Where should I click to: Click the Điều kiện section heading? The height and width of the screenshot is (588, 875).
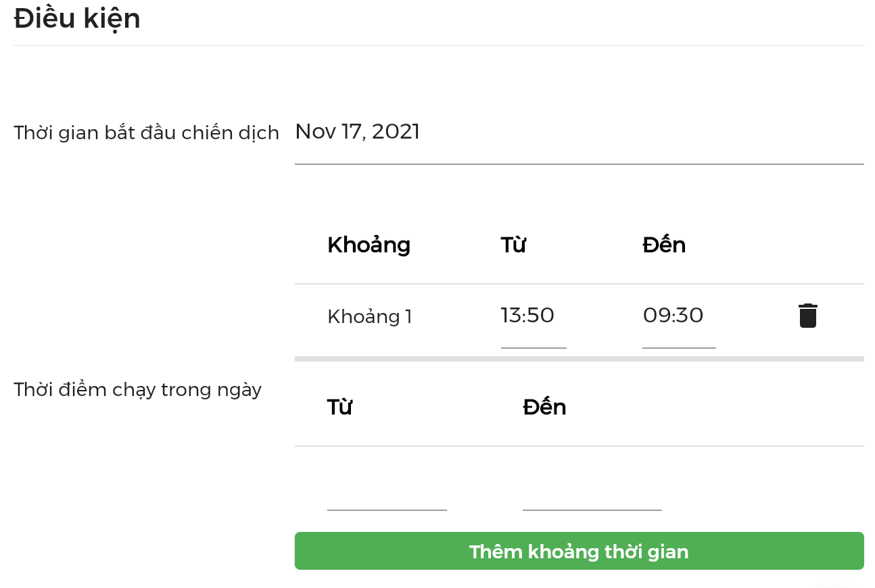(x=77, y=19)
